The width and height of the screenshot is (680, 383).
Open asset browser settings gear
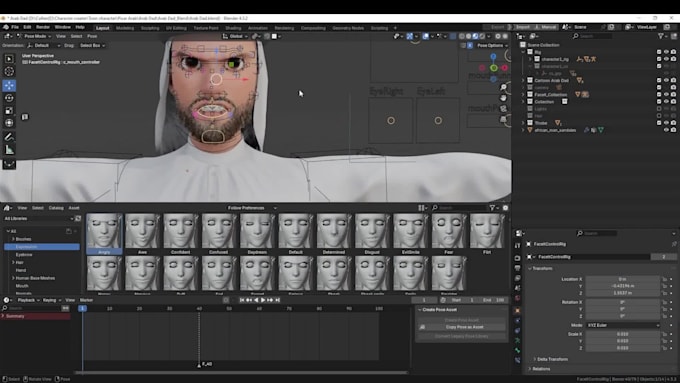505,208
